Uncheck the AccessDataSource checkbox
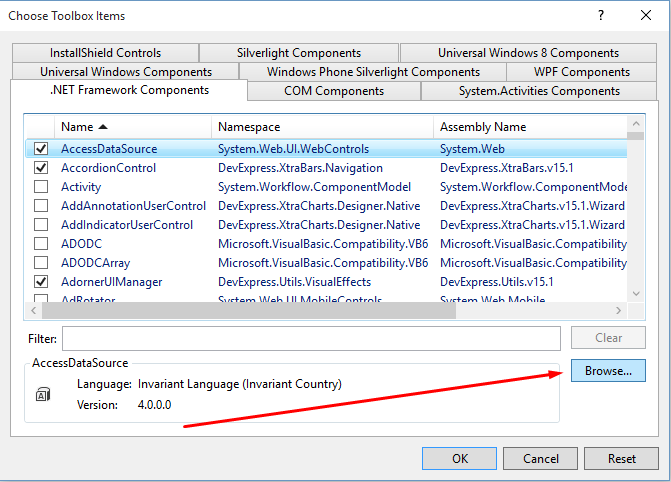The image size is (671, 482). pyautogui.click(x=41, y=149)
